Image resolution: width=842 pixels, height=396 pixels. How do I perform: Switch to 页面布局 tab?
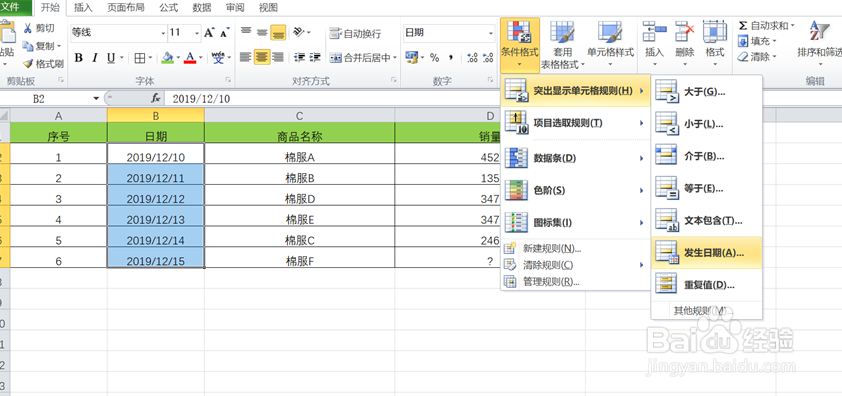coord(126,8)
